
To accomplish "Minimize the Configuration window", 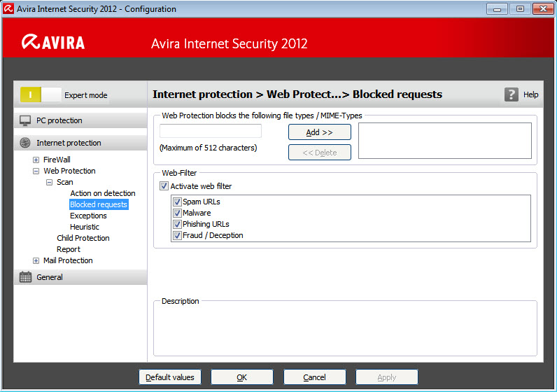I will [x=497, y=9].
